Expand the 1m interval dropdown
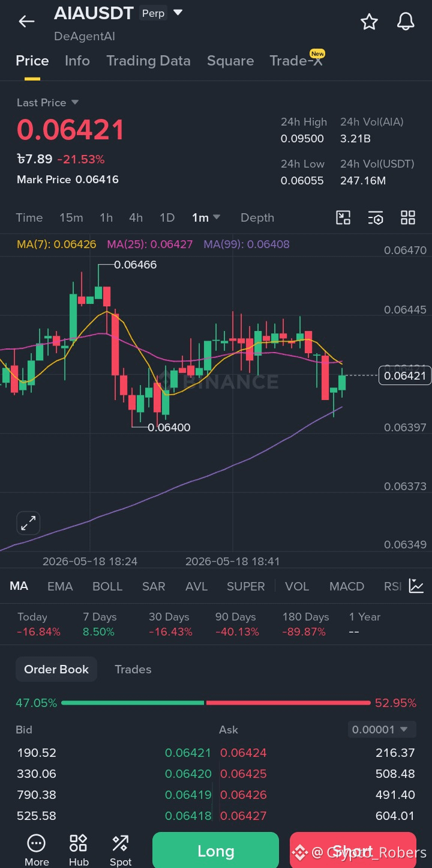This screenshot has width=432, height=868. pos(206,217)
